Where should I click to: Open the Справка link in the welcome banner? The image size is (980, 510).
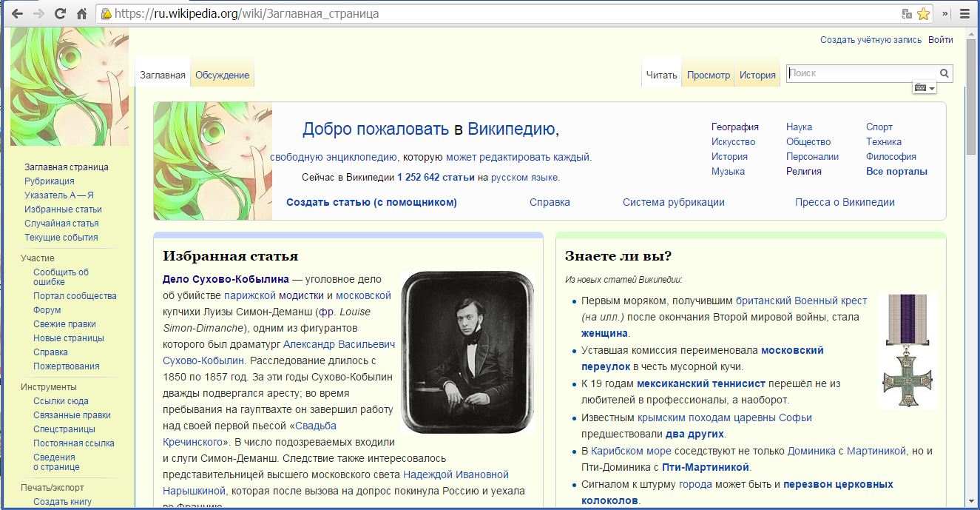click(x=550, y=202)
